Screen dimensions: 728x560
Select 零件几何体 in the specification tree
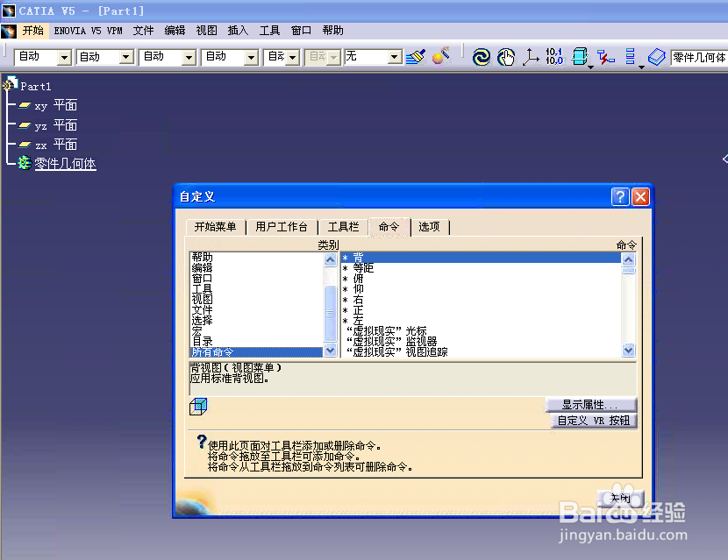pyautogui.click(x=65, y=163)
